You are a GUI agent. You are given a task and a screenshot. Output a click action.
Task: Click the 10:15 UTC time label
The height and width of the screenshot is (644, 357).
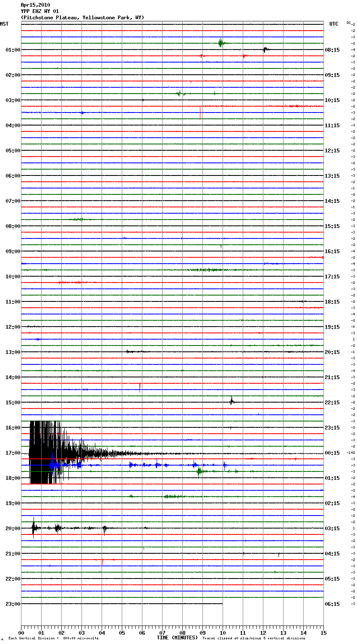click(x=332, y=100)
